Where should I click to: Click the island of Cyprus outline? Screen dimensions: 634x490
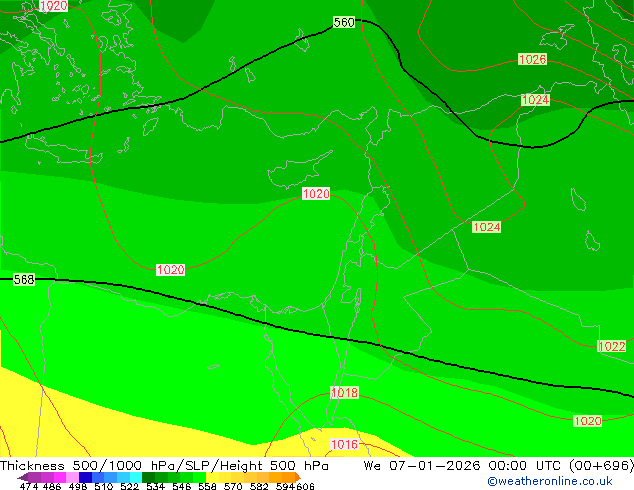coord(299,170)
